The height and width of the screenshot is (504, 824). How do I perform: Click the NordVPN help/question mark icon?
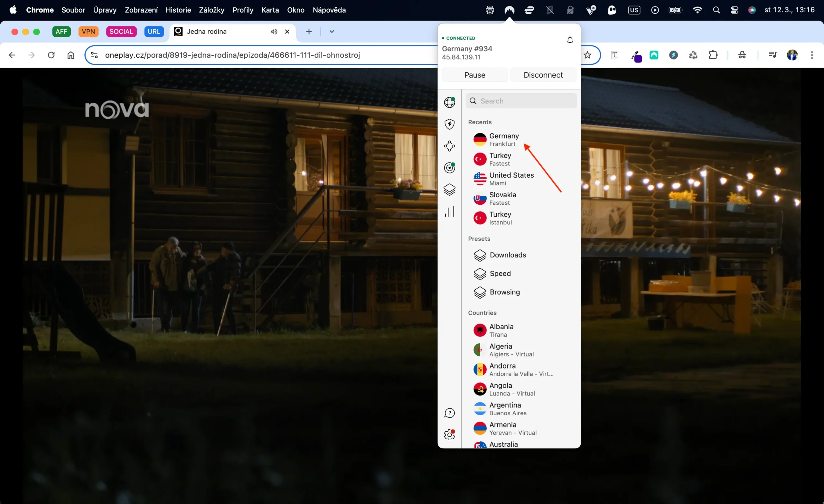pos(450,413)
